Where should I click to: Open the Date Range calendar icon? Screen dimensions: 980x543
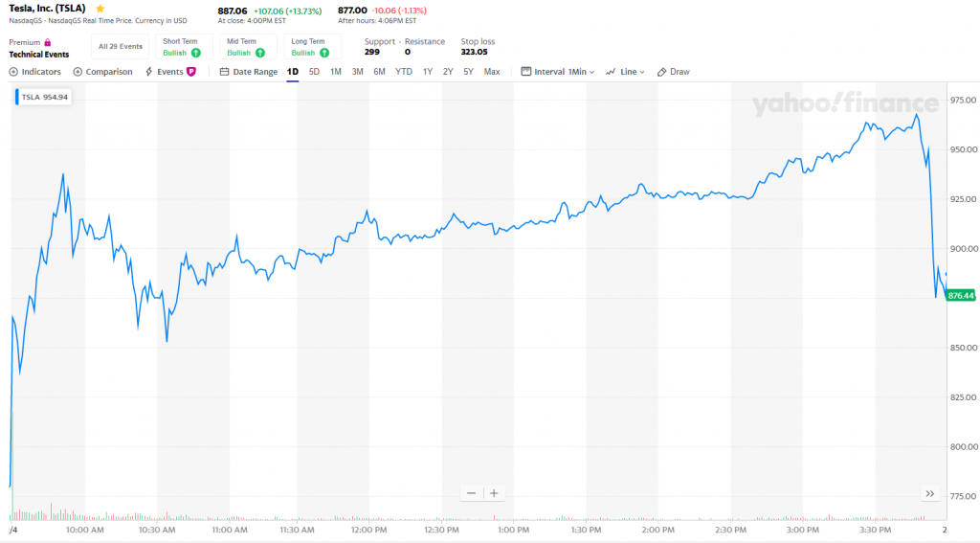tap(224, 72)
